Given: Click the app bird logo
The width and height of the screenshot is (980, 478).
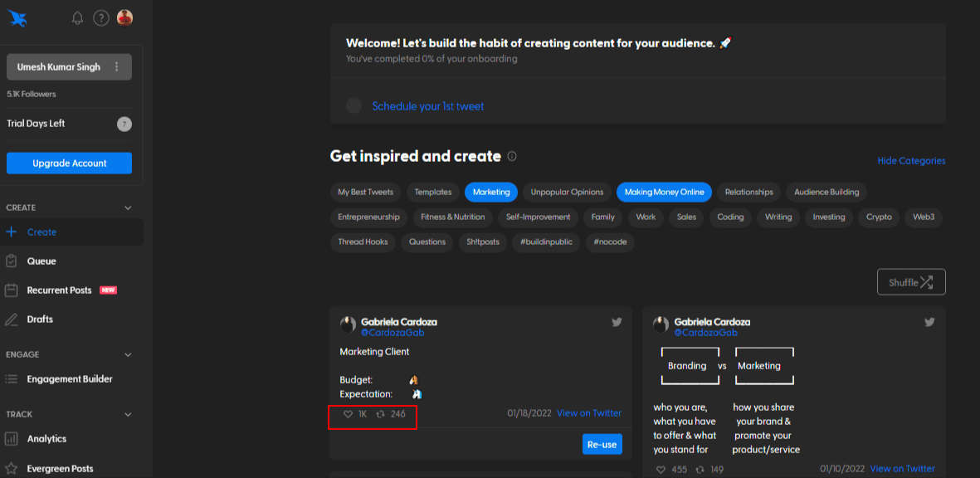Looking at the screenshot, I should (x=17, y=18).
